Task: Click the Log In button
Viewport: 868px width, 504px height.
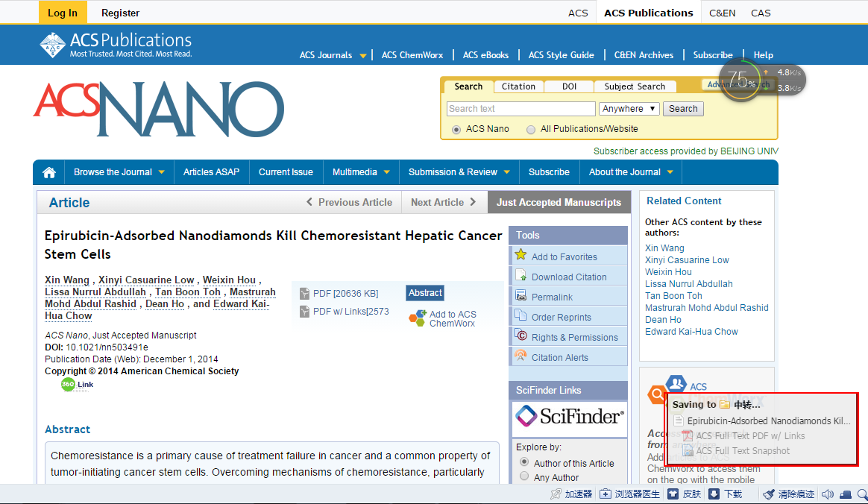Action: pyautogui.click(x=63, y=13)
